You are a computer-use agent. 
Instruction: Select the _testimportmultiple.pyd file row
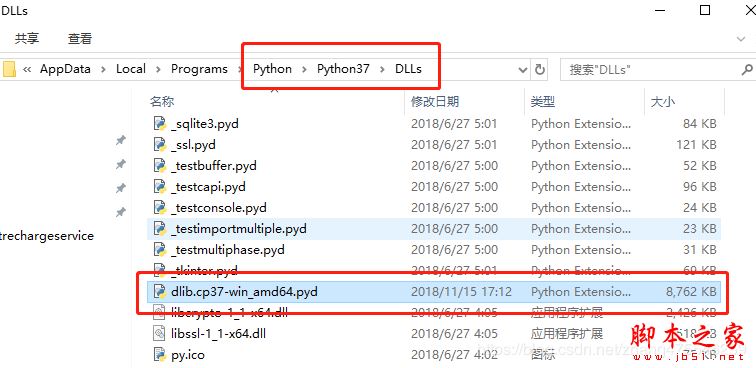pos(434,229)
